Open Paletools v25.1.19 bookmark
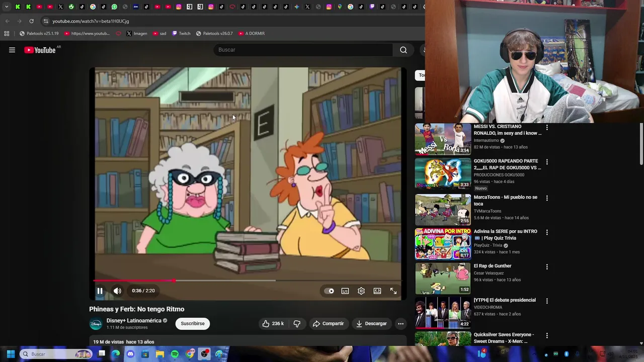 39,34
